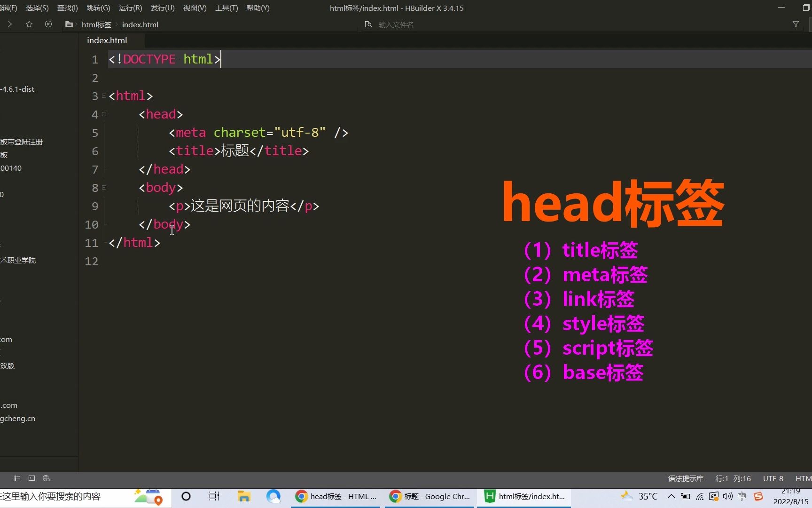Click the 中 input method indicator

(742, 497)
